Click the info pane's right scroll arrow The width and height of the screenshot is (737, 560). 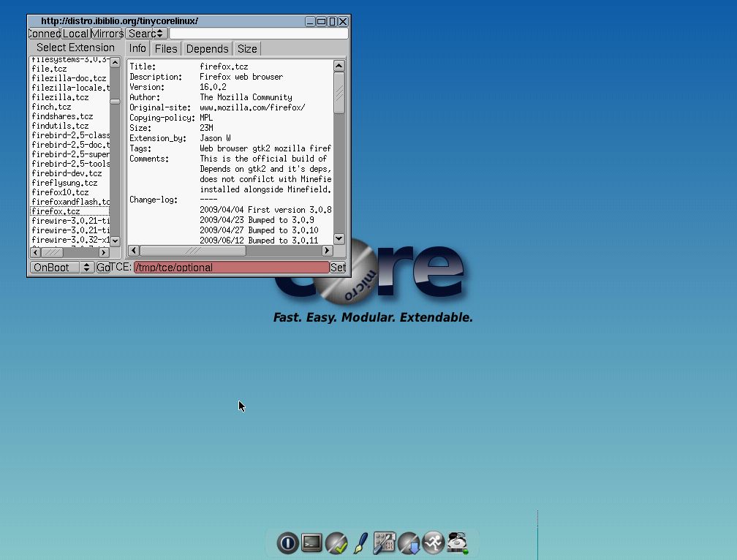pos(327,251)
